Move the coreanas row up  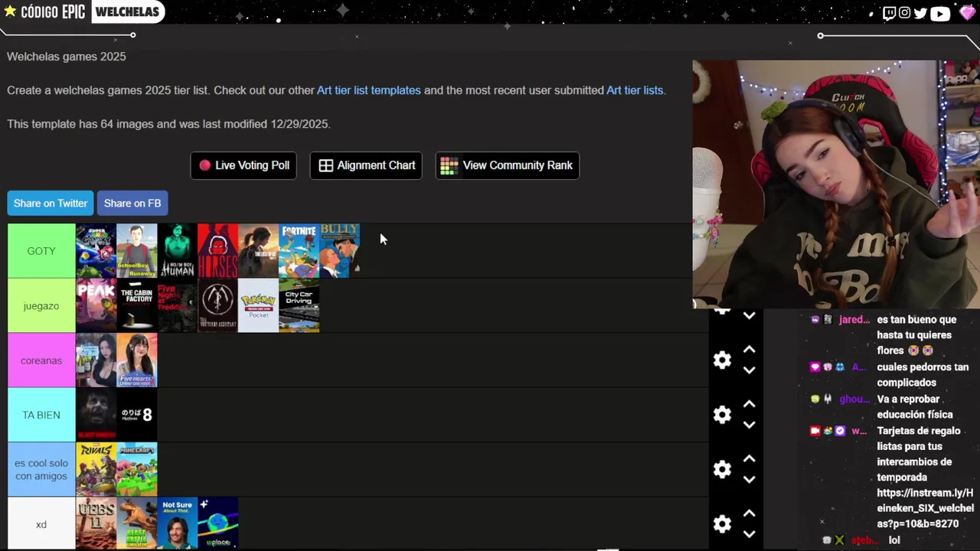click(750, 349)
